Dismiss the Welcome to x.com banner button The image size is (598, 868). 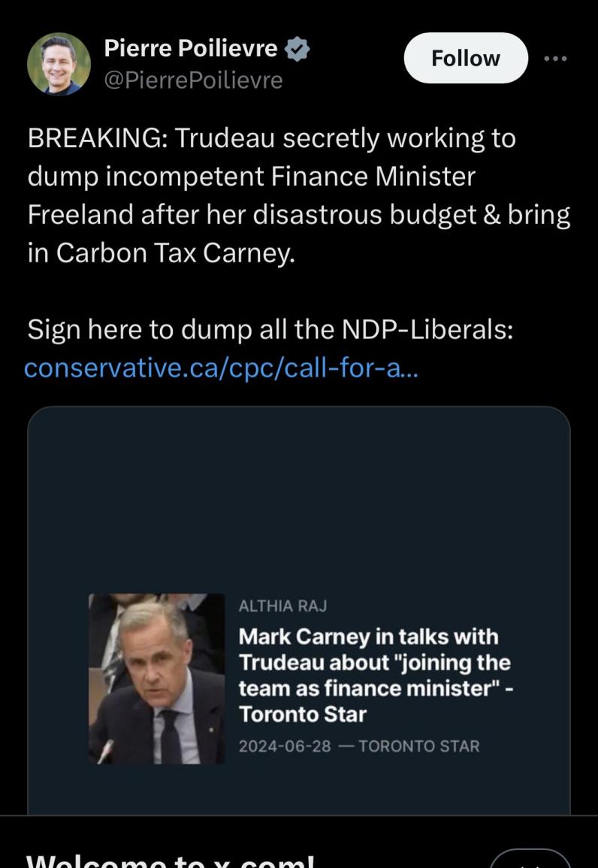[530, 858]
